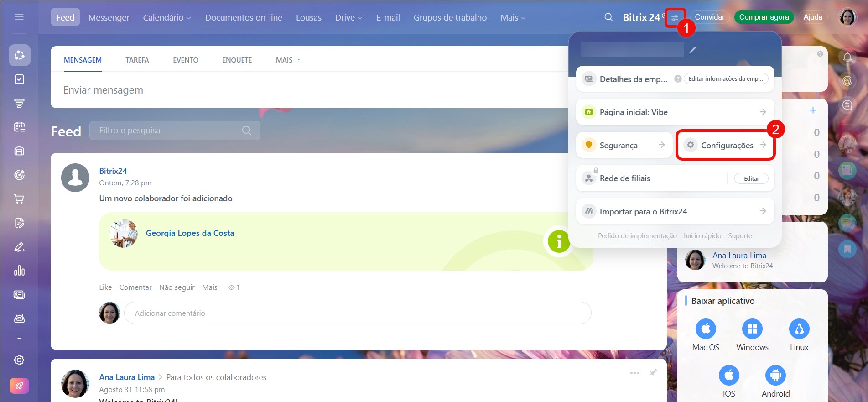Click Like under the Bitrix24 post
The image size is (868, 402).
105,287
